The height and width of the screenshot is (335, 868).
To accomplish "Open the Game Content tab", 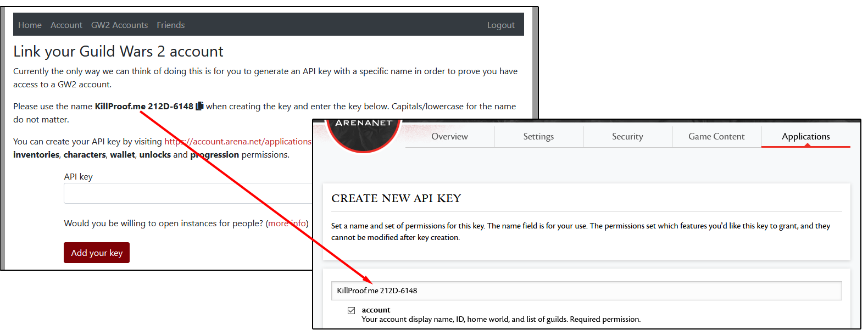I will [x=716, y=137].
